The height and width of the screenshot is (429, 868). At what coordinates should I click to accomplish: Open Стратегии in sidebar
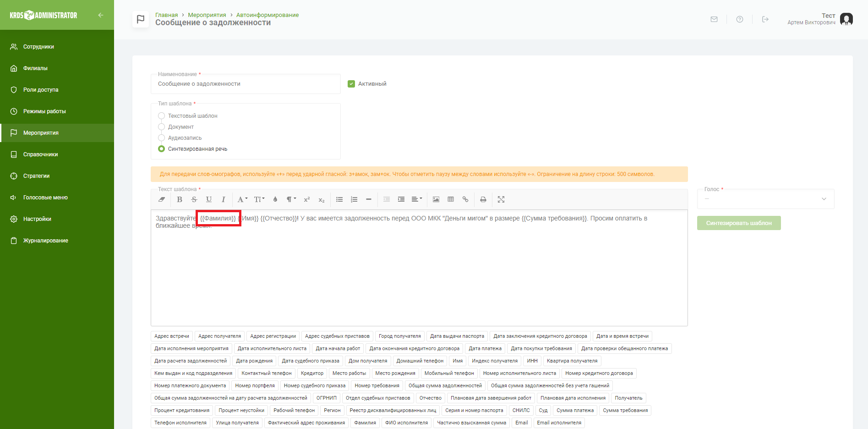point(57,176)
